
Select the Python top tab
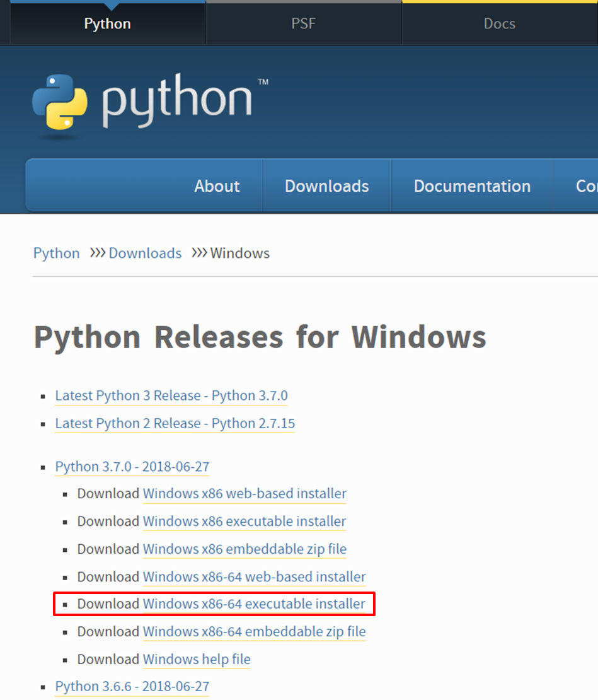point(107,24)
